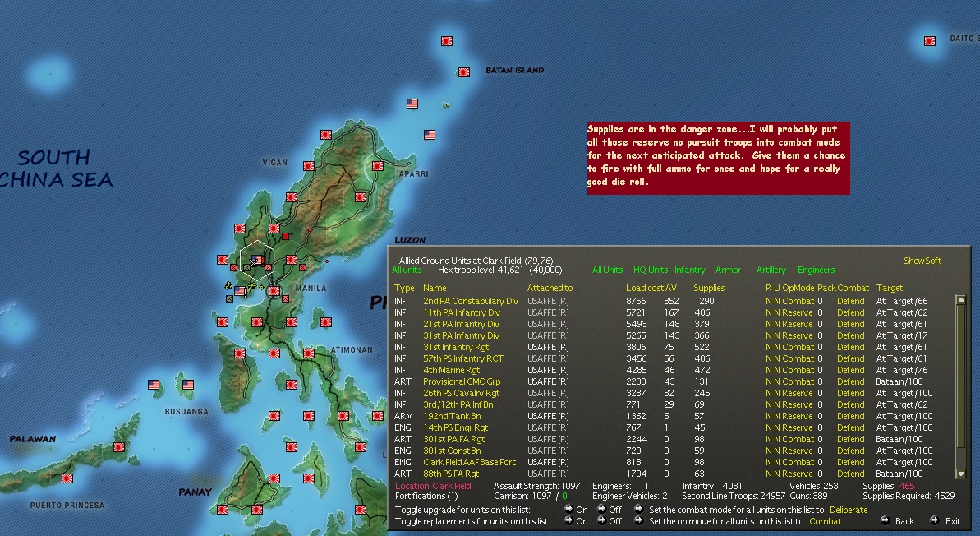Toggle Reserve op mode of 301st Const Bn
This screenshot has height=536, width=980.
point(798,451)
